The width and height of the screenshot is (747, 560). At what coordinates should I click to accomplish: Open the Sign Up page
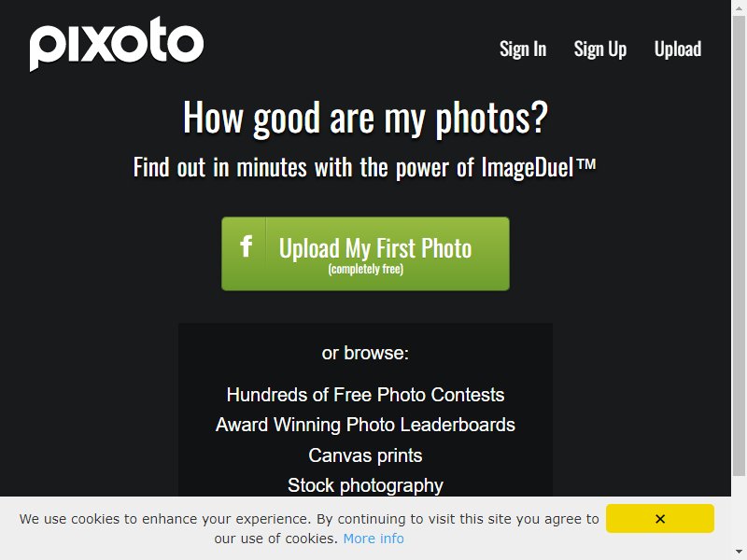pyautogui.click(x=599, y=49)
